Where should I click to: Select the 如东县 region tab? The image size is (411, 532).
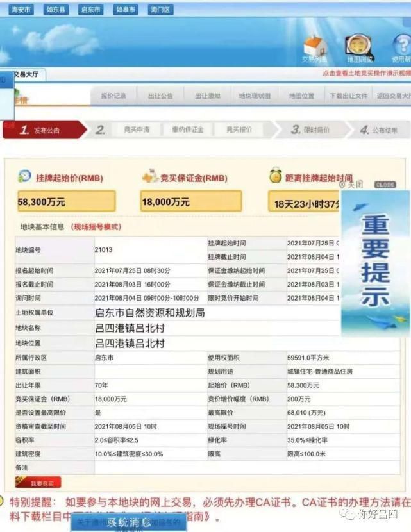pyautogui.click(x=56, y=10)
